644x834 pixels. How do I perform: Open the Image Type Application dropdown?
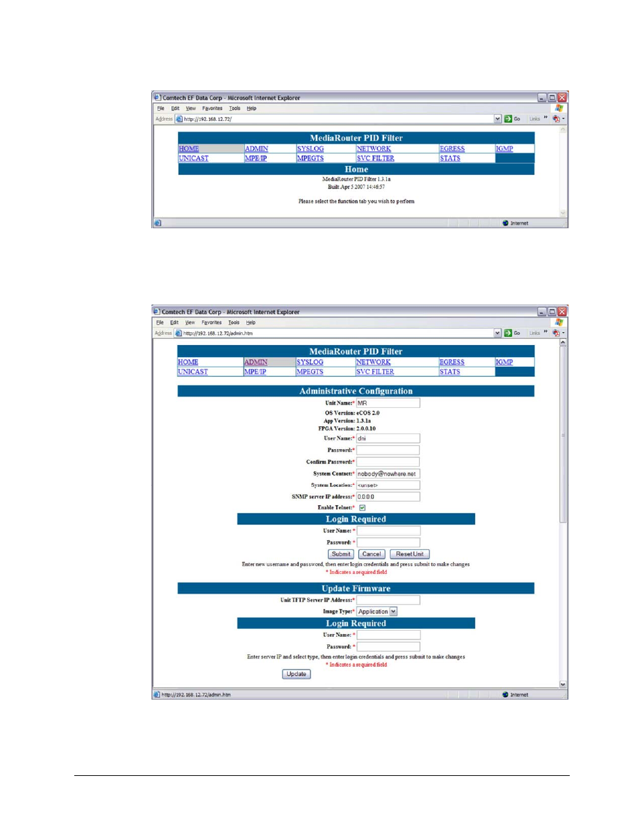click(x=394, y=612)
